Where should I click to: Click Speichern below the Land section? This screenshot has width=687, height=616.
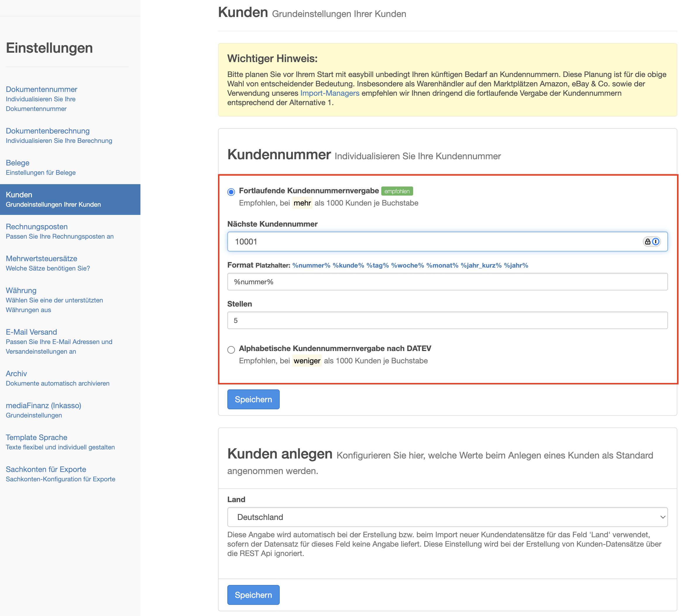click(x=253, y=595)
